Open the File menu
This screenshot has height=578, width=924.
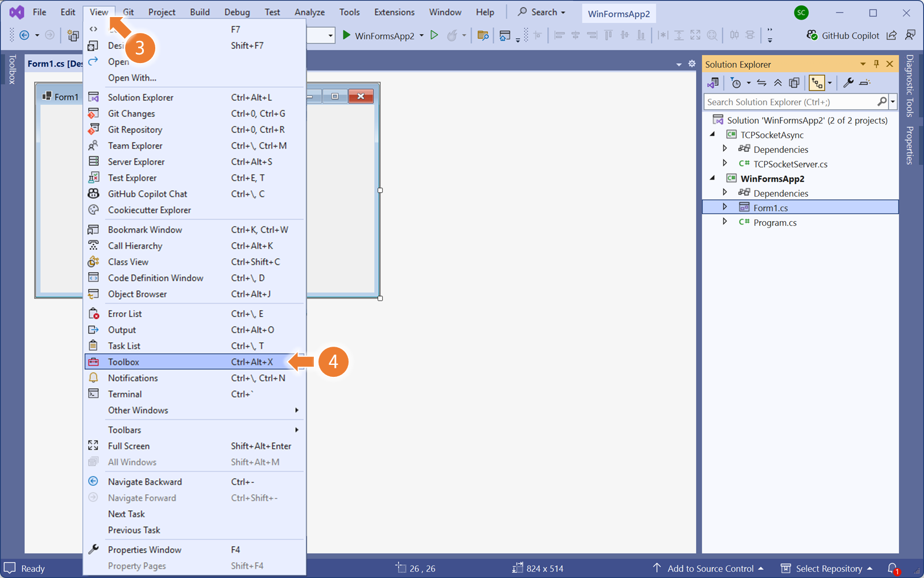click(x=39, y=12)
